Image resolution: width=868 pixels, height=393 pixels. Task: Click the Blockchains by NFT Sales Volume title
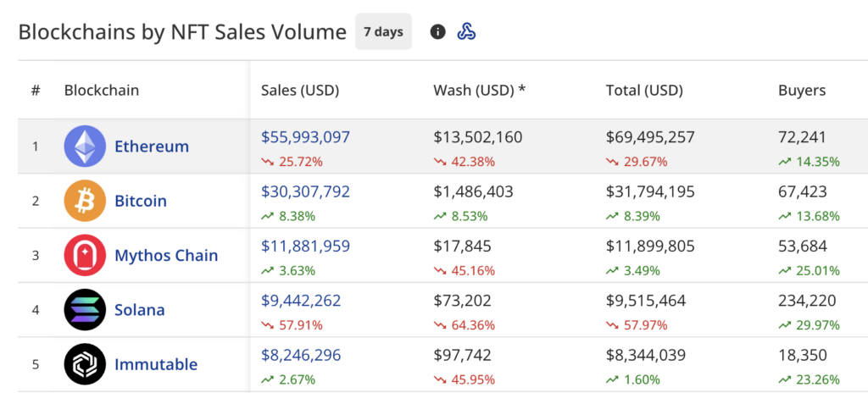[x=183, y=32]
